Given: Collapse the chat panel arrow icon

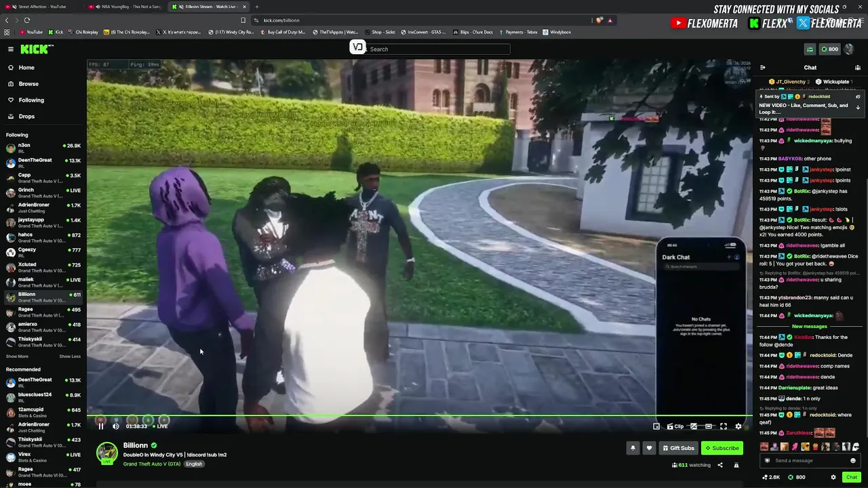Looking at the screenshot, I should (x=763, y=68).
